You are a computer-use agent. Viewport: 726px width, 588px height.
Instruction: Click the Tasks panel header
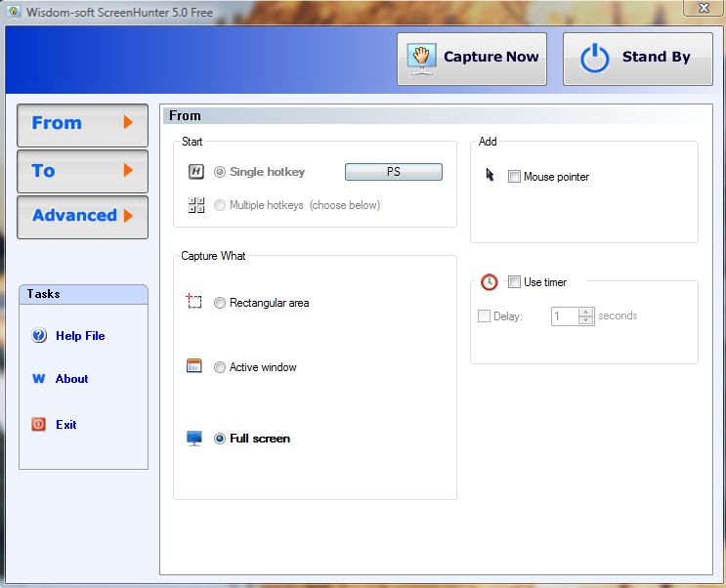click(x=83, y=294)
